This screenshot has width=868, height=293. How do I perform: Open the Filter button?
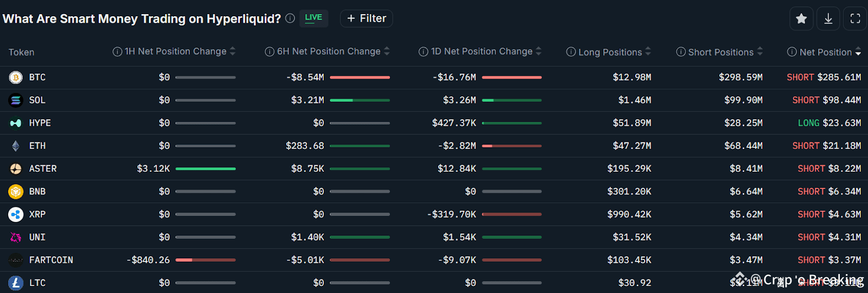tap(366, 18)
